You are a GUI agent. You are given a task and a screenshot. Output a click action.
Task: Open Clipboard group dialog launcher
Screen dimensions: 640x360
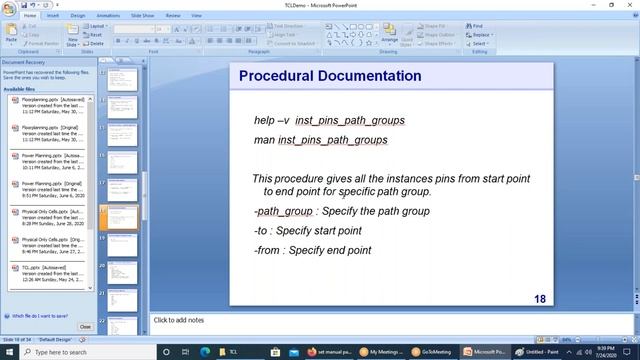click(58, 52)
